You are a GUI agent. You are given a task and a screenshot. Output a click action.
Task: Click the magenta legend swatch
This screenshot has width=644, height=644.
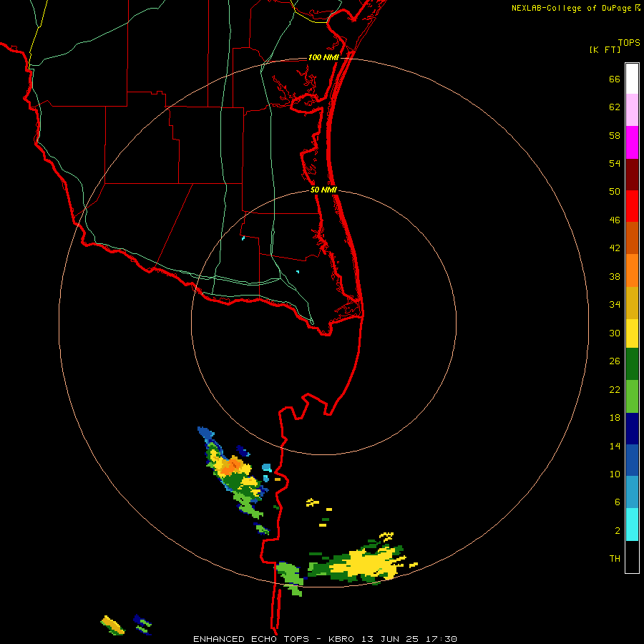pos(632,142)
